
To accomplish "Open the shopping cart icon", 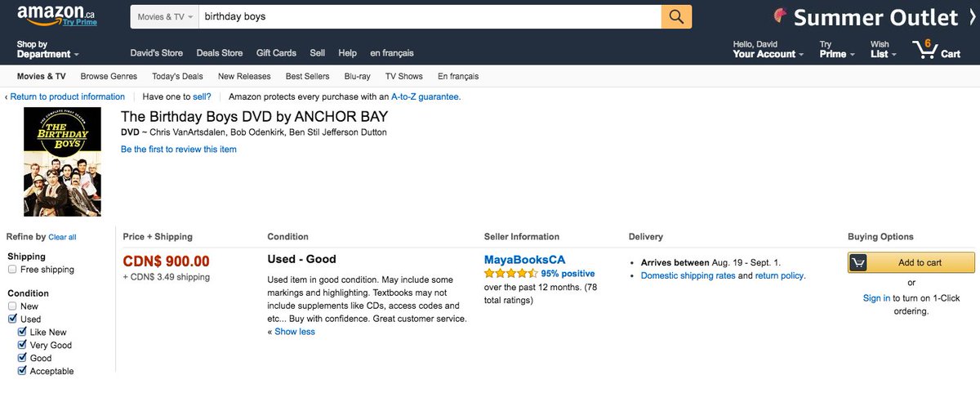I will pos(936,49).
